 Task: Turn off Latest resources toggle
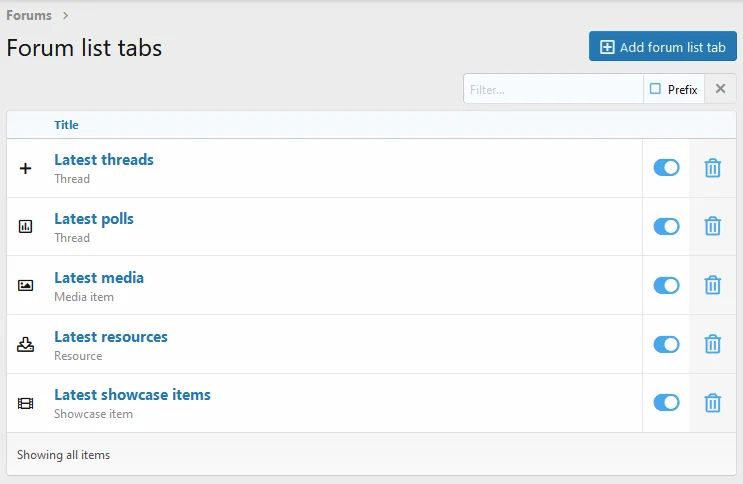[666, 345]
